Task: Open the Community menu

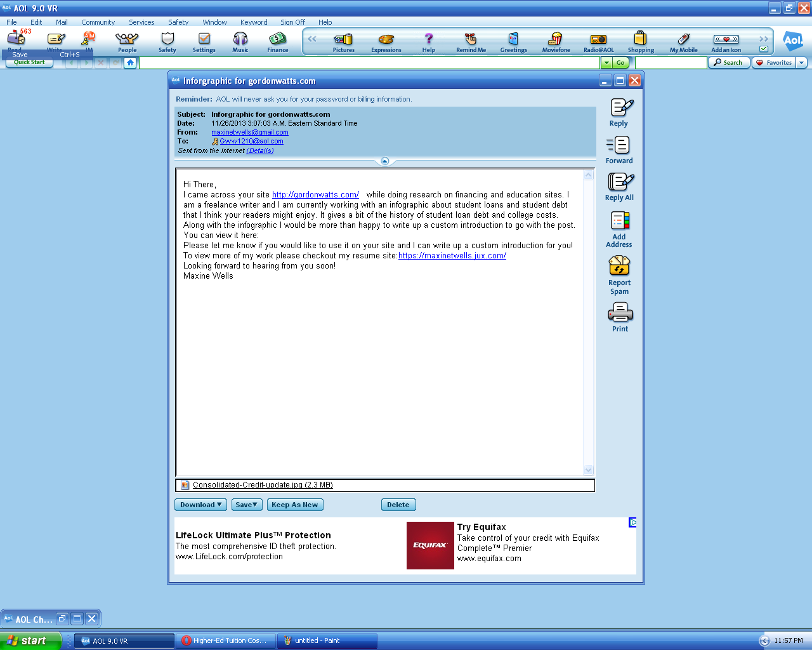Action: 98,22
